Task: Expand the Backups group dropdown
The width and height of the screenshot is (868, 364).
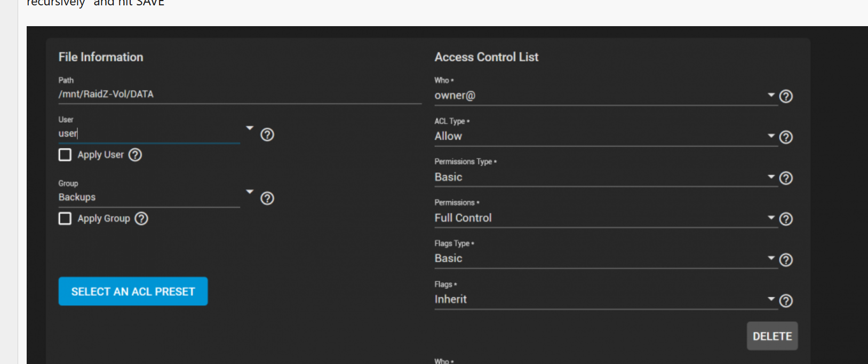Action: pos(250,192)
